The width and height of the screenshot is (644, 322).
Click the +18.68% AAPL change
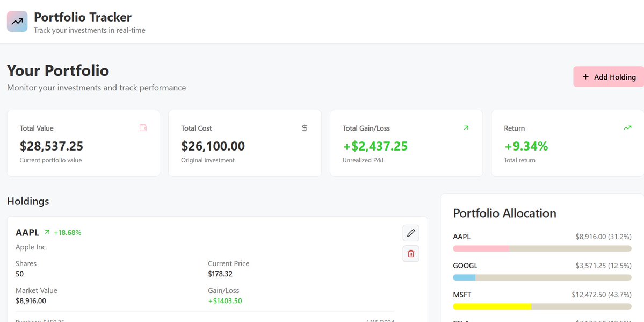(x=67, y=232)
